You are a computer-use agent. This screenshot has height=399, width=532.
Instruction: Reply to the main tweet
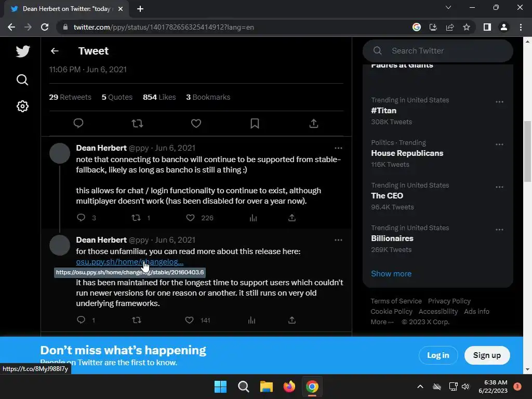coord(78,123)
